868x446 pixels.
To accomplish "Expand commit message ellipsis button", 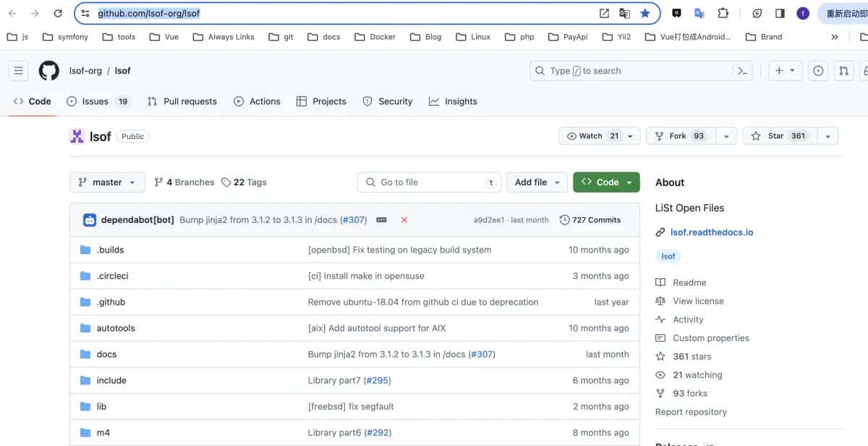I will tap(381, 220).
